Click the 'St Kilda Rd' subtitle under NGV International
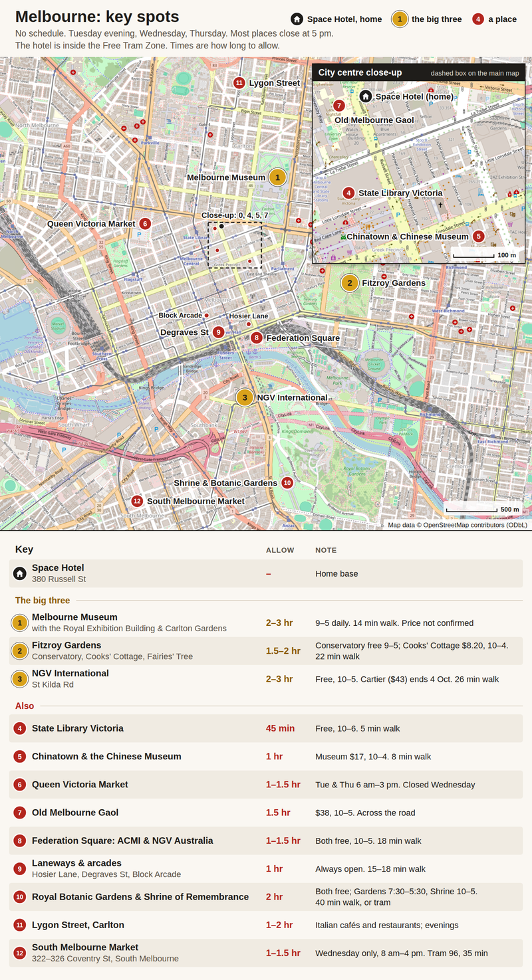Image resolution: width=532 pixels, height=980 pixels. (x=51, y=684)
